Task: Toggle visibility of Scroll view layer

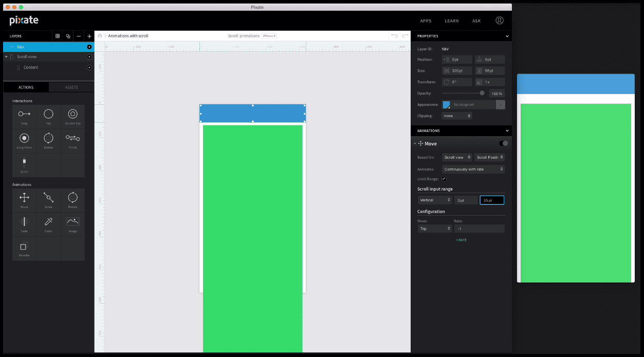Action: click(x=89, y=57)
